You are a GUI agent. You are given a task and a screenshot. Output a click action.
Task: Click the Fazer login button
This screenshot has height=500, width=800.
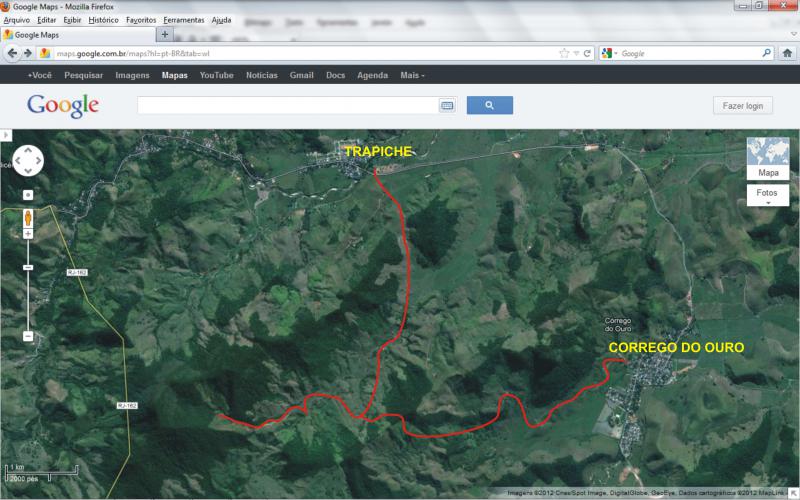click(x=742, y=106)
